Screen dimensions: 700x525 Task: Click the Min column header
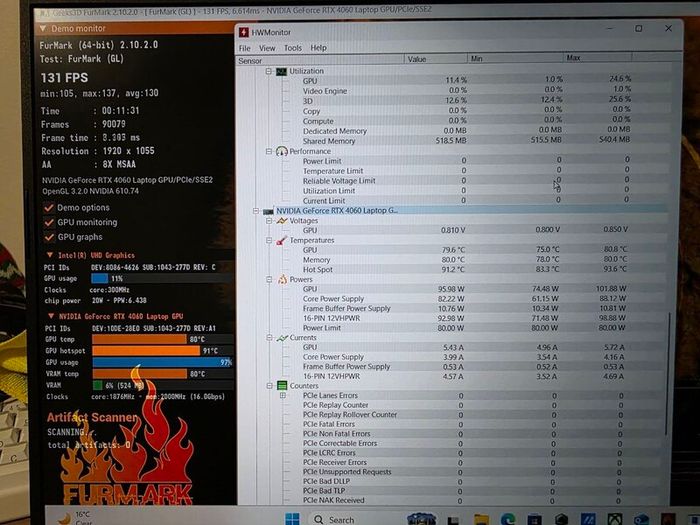pos(515,58)
